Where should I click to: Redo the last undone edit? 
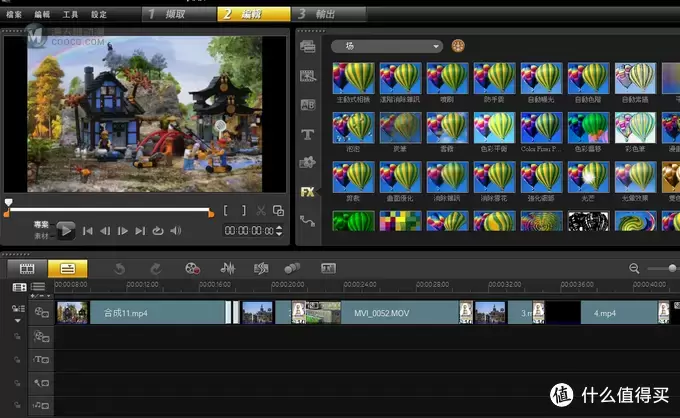point(156,269)
